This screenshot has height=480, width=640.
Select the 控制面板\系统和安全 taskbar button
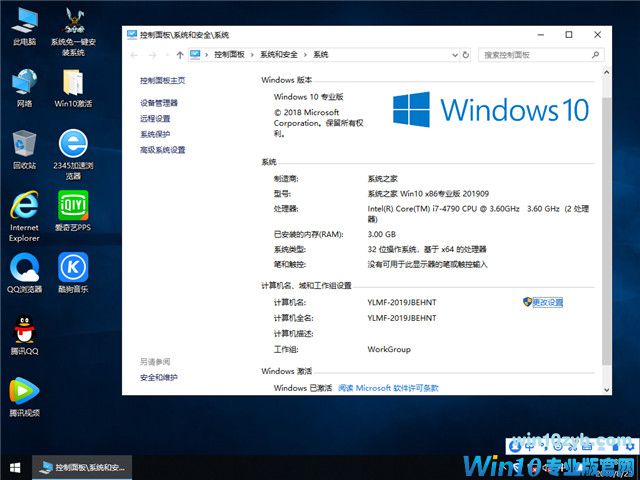(x=82, y=468)
